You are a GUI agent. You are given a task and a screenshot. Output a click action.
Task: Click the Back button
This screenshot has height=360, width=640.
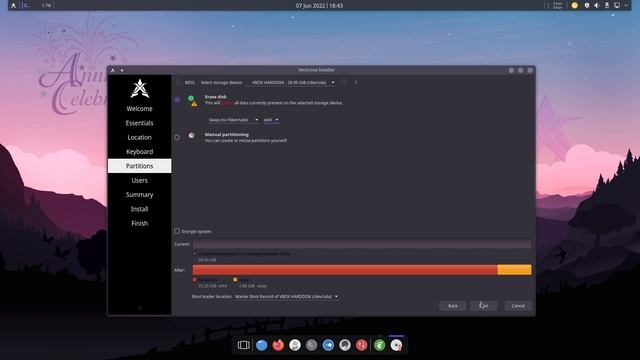coord(453,306)
